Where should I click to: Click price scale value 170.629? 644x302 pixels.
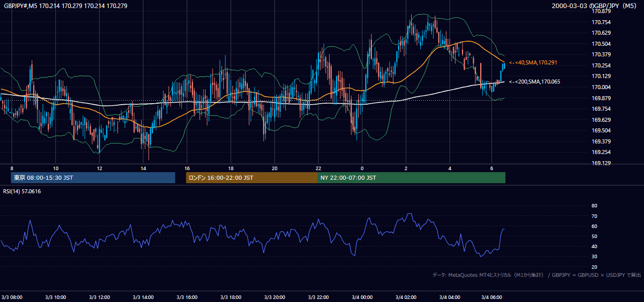click(x=602, y=33)
